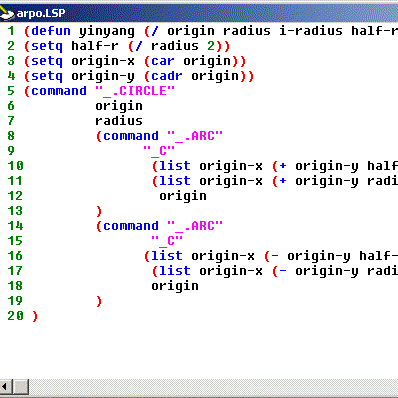
Task: Click the closing parenthesis on line 13
Action: pyautogui.click(x=99, y=211)
